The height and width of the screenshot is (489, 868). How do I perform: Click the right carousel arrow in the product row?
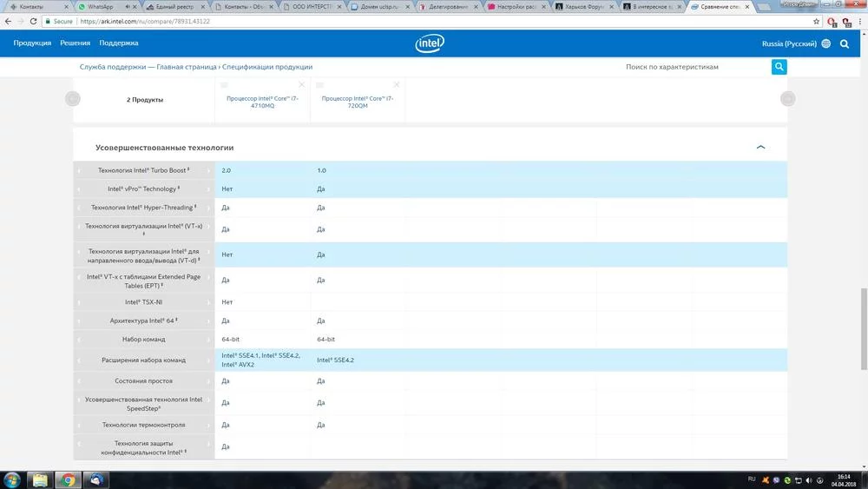tap(787, 99)
